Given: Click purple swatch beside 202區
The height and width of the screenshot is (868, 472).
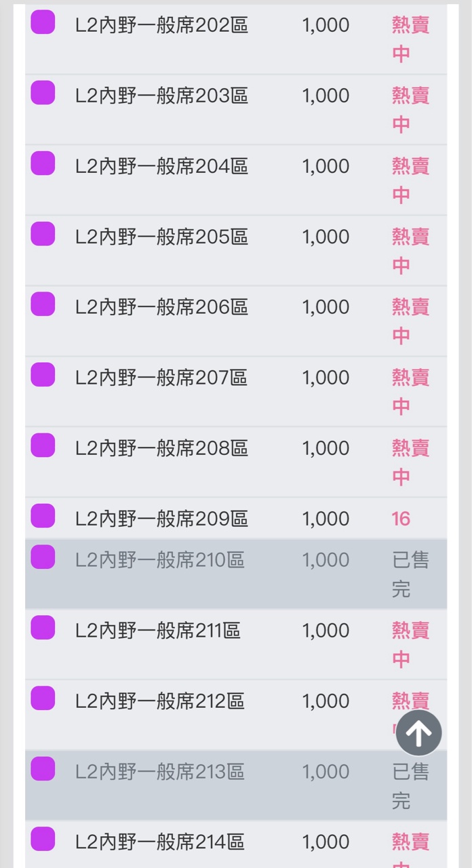Looking at the screenshot, I should point(43,22).
